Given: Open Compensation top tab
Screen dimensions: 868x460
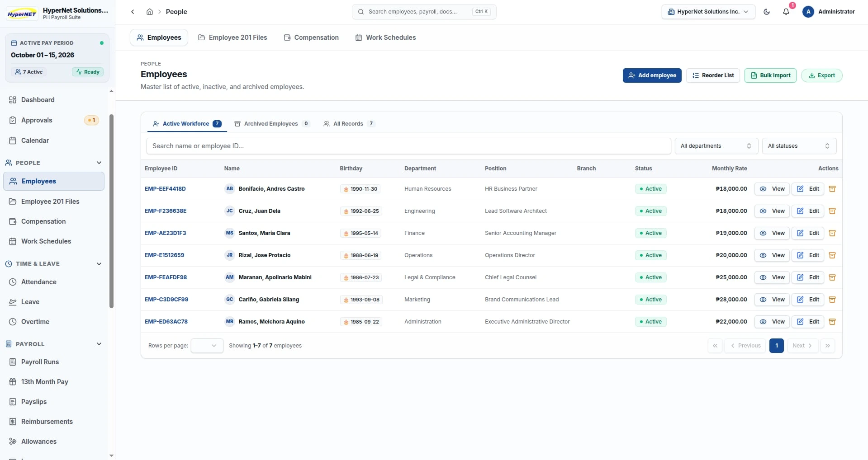Looking at the screenshot, I should click(x=311, y=38).
